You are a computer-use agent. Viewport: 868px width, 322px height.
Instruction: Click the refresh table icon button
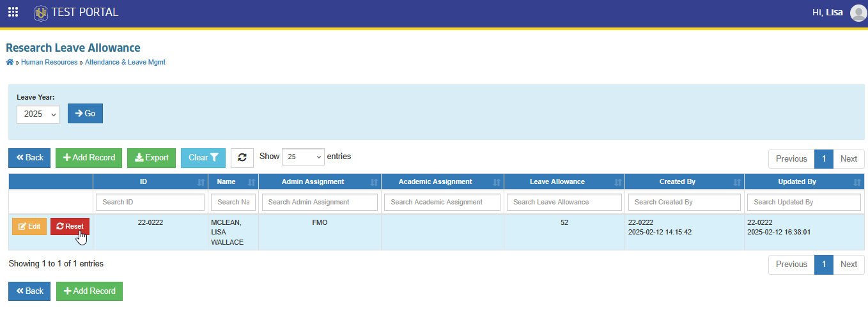pos(242,158)
